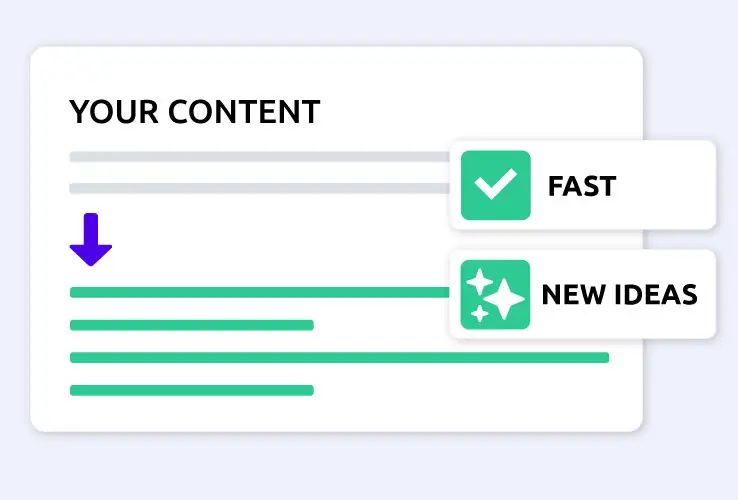Image resolution: width=738 pixels, height=500 pixels.
Task: Click the first long green text line
Action: (259, 292)
